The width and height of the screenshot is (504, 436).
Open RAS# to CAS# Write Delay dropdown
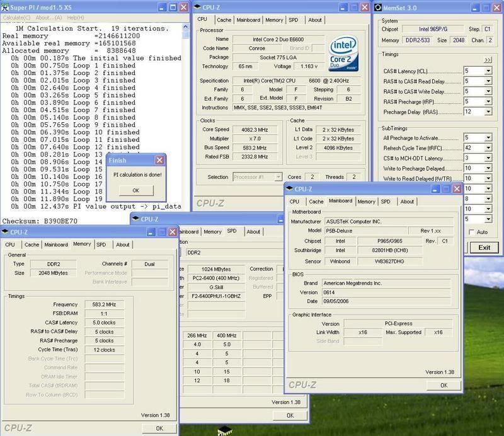tap(488, 91)
